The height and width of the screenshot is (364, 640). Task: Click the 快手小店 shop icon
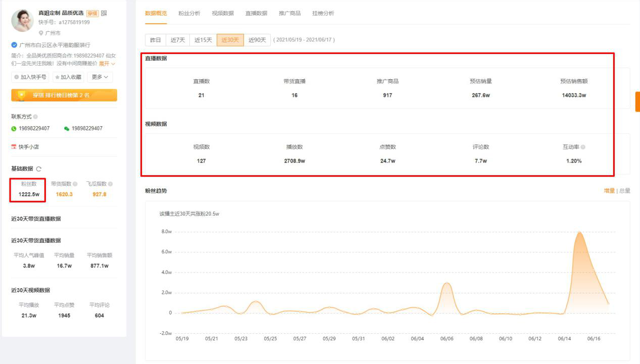14,147
